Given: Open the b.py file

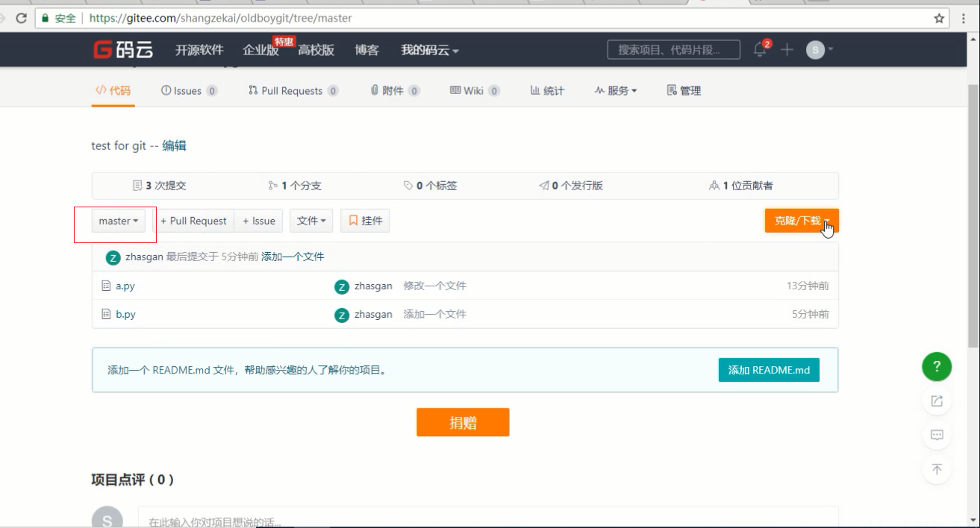Looking at the screenshot, I should point(125,314).
